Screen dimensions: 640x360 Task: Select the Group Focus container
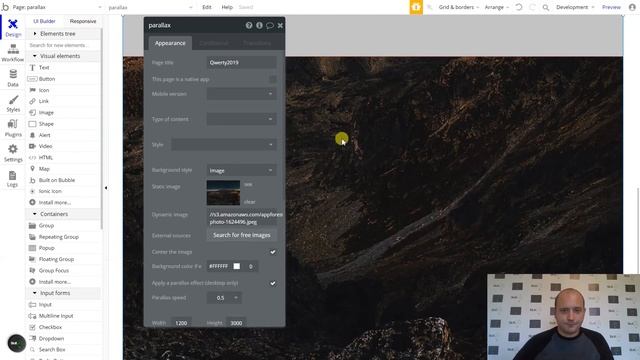pyautogui.click(x=53, y=270)
